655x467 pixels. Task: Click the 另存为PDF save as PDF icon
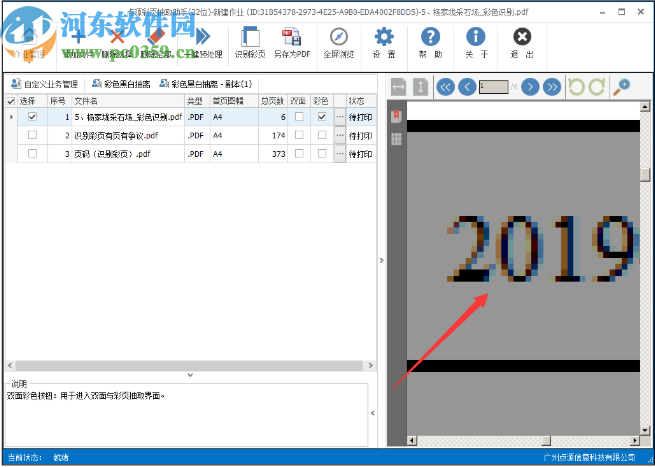coord(292,37)
